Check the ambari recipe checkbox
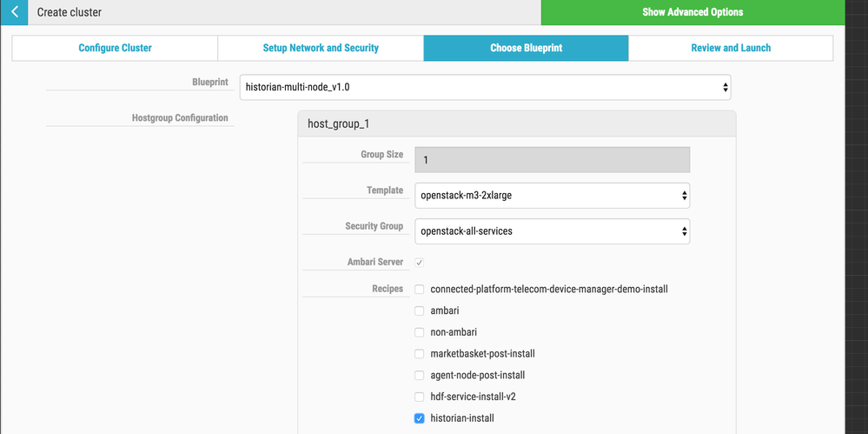 420,310
